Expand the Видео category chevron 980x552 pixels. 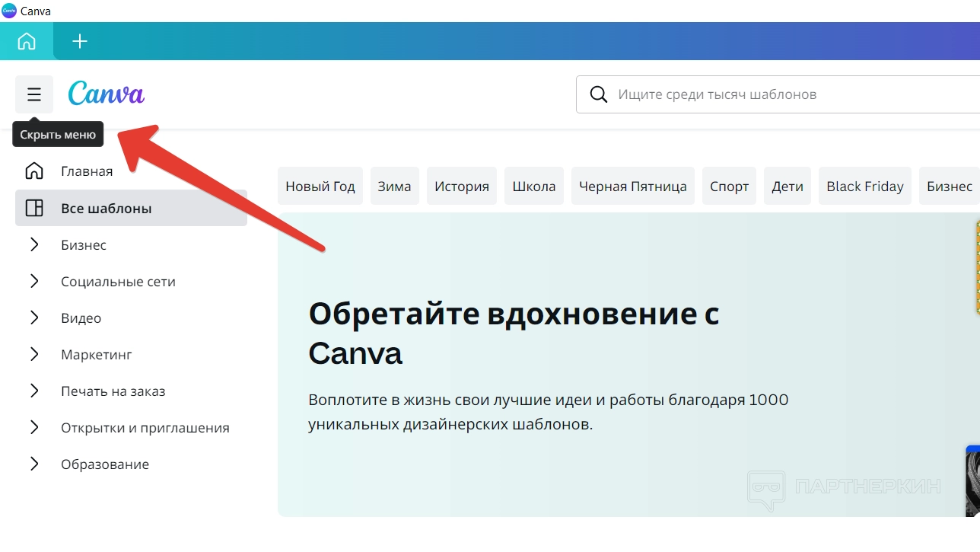tap(34, 317)
